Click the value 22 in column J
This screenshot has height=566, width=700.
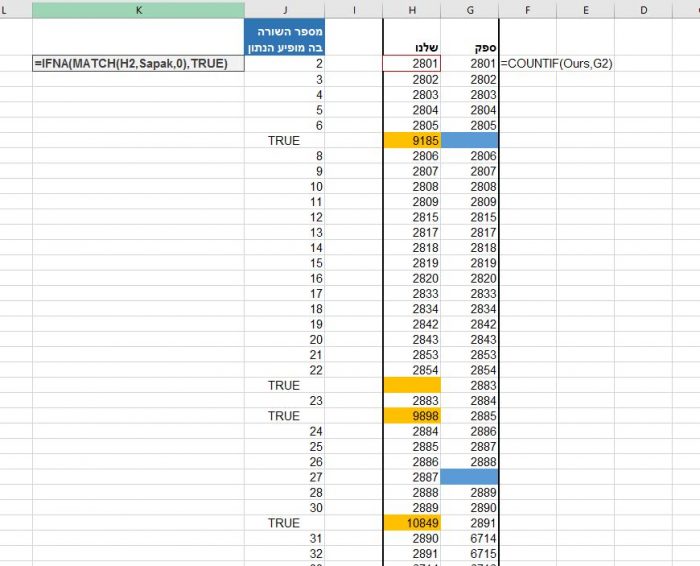(284, 370)
